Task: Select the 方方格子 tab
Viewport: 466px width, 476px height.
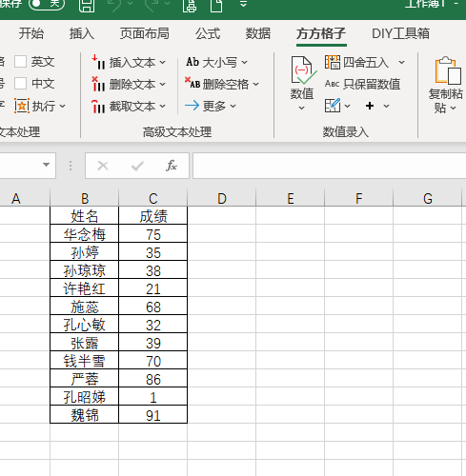Action: click(321, 33)
